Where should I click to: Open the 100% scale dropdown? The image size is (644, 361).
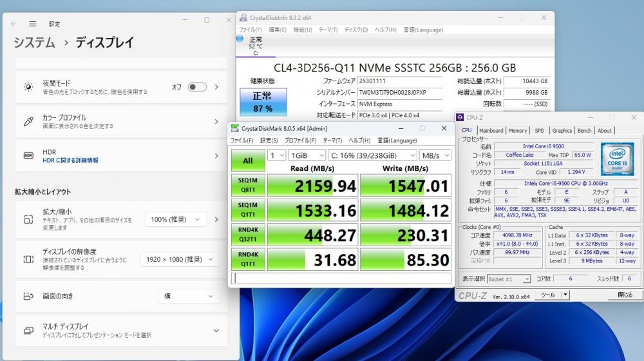pyautogui.click(x=175, y=220)
